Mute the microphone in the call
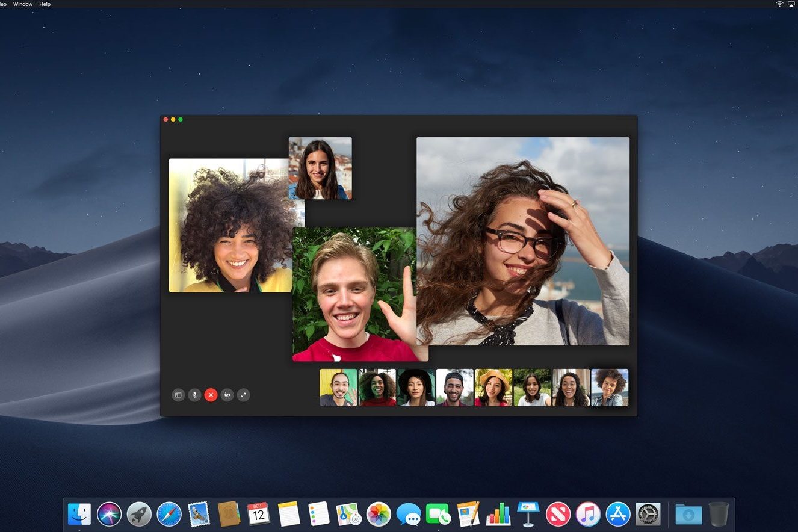The image size is (798, 532). coord(194,395)
